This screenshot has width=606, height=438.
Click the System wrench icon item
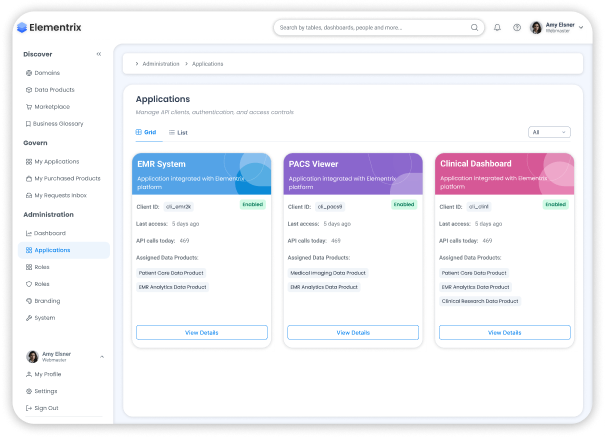point(29,318)
